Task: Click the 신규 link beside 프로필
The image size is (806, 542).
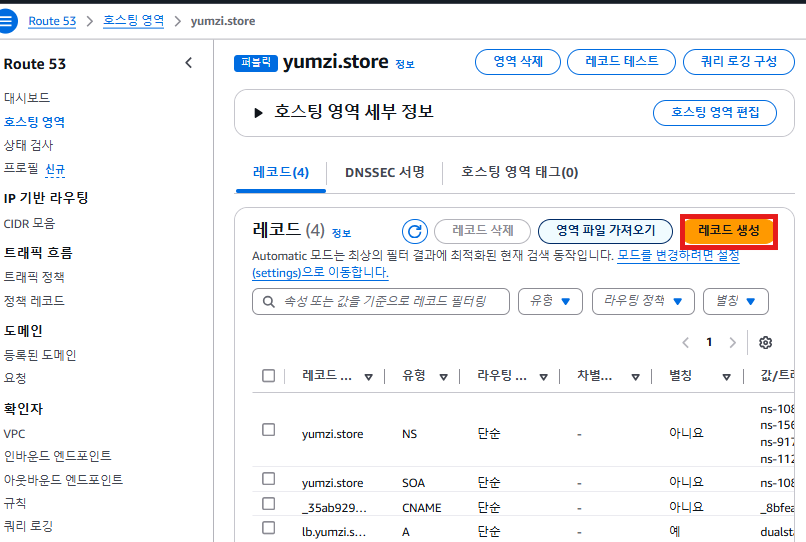Action: (55, 169)
